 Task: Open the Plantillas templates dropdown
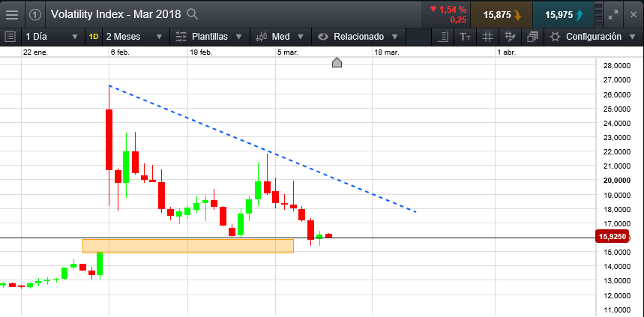209,37
